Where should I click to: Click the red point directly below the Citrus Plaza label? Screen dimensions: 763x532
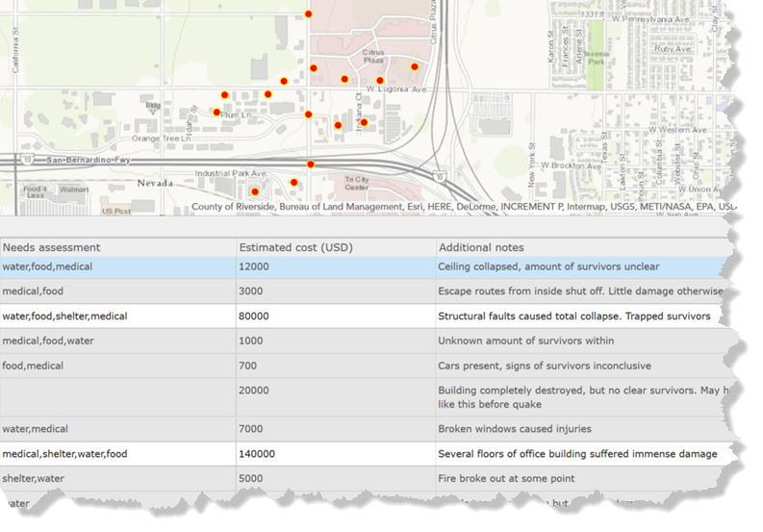point(380,81)
